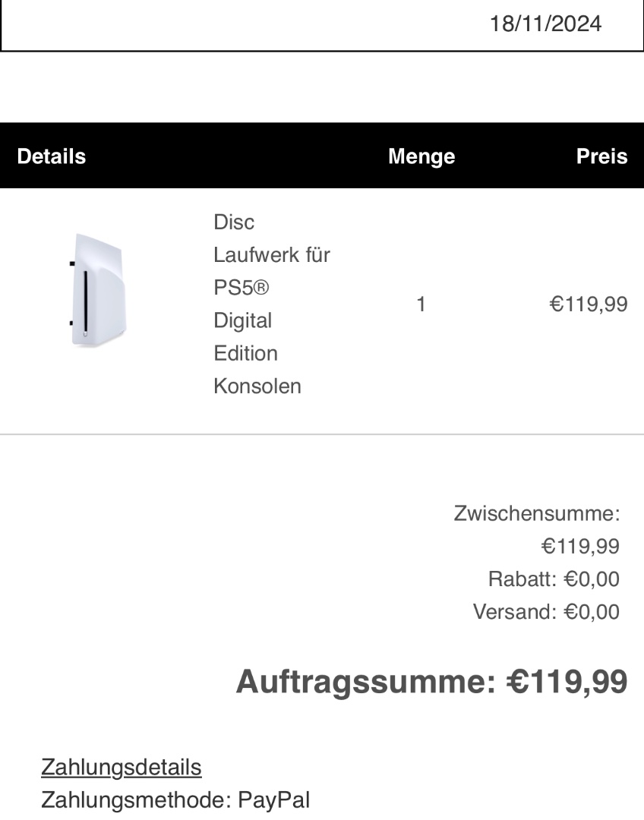Click the order date 18/11/2024
The width and height of the screenshot is (644, 820).
point(545,24)
